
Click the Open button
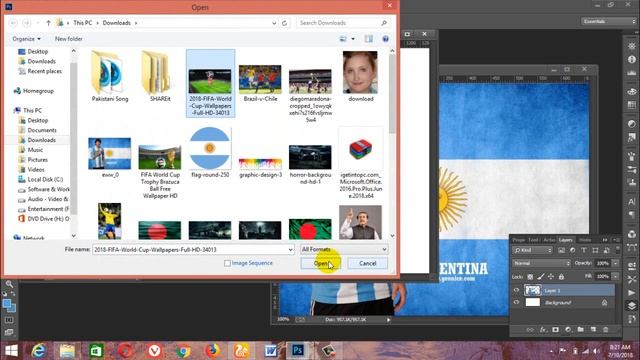point(321,263)
